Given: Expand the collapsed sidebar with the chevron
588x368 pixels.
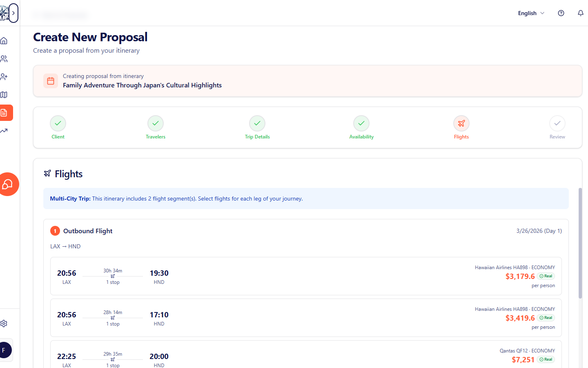Looking at the screenshot, I should pyautogui.click(x=13, y=13).
